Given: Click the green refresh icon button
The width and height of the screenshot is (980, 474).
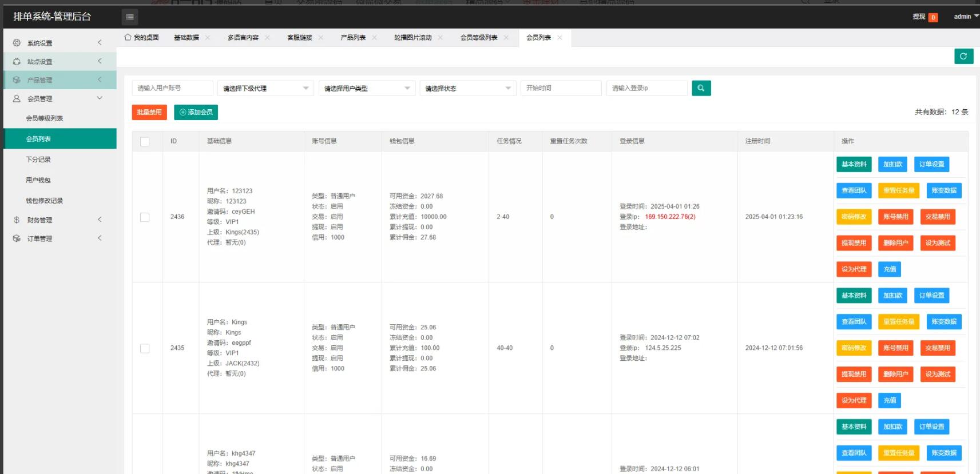Looking at the screenshot, I should click(963, 56).
